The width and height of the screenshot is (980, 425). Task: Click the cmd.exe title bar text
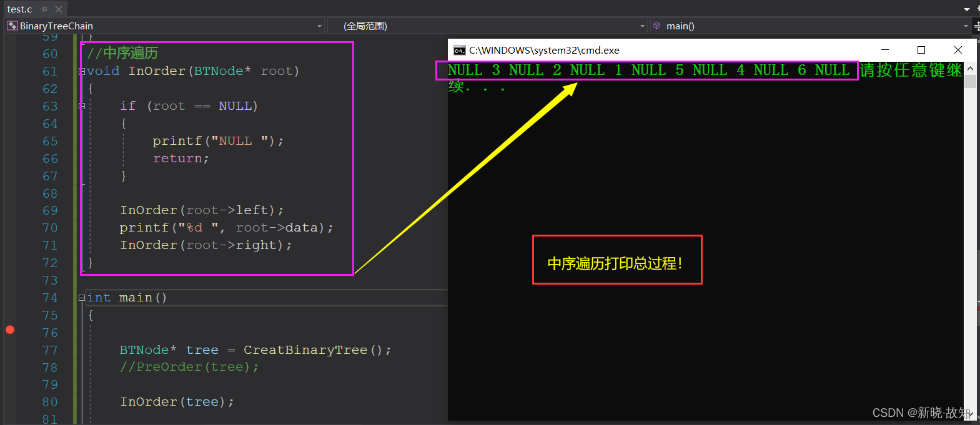coord(544,51)
